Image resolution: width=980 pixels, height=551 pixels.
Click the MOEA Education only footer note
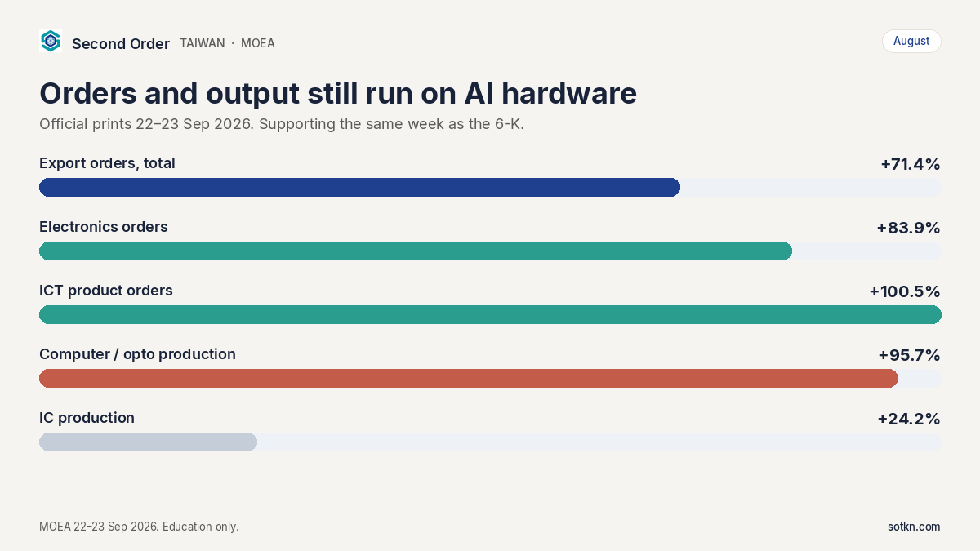click(139, 527)
